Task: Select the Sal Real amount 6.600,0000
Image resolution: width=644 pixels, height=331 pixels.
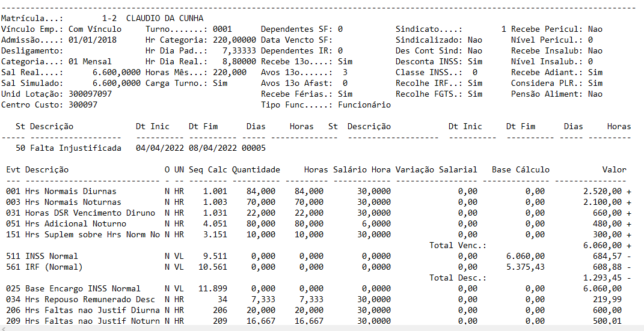Action: pos(117,73)
